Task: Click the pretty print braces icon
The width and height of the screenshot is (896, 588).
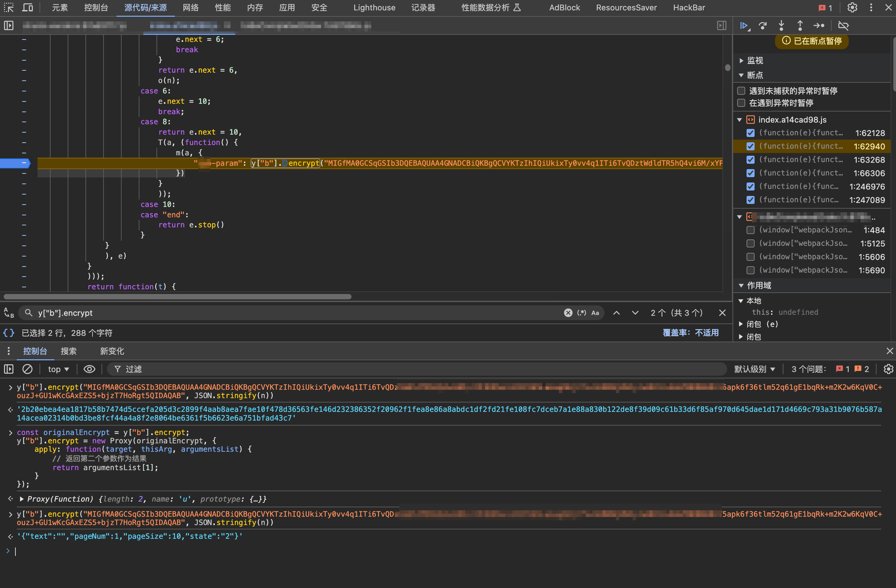Action: 9,333
